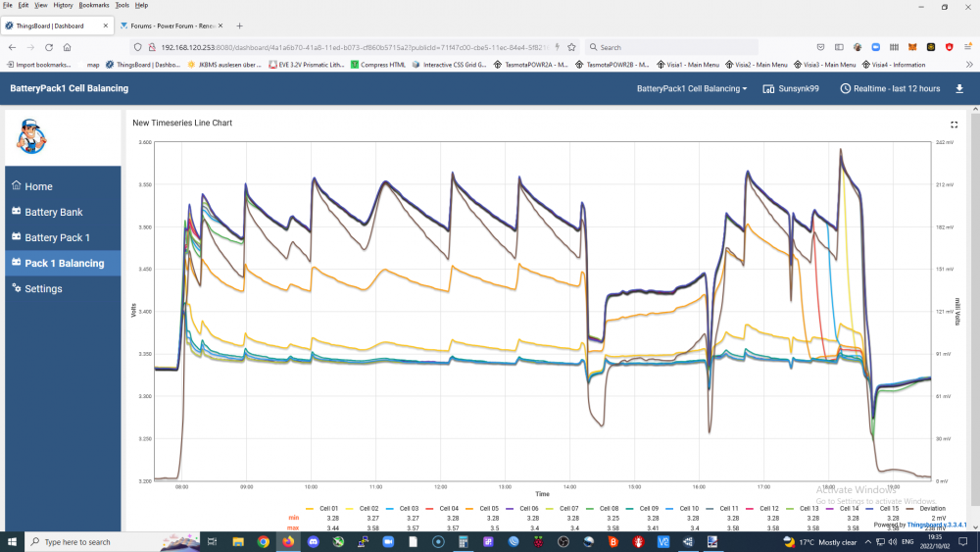Viewport: 980px width, 552px height.
Task: Toggle Cell 08 series in the legend
Action: [602, 508]
